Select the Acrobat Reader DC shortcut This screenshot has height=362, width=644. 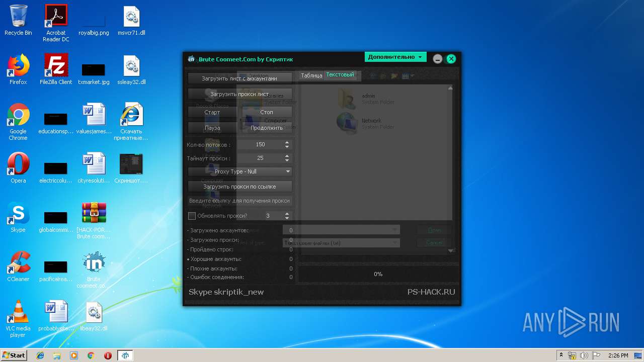point(56,23)
